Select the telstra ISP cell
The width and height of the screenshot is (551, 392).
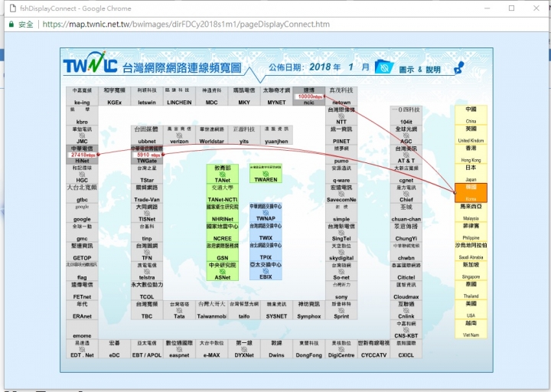[147, 271]
